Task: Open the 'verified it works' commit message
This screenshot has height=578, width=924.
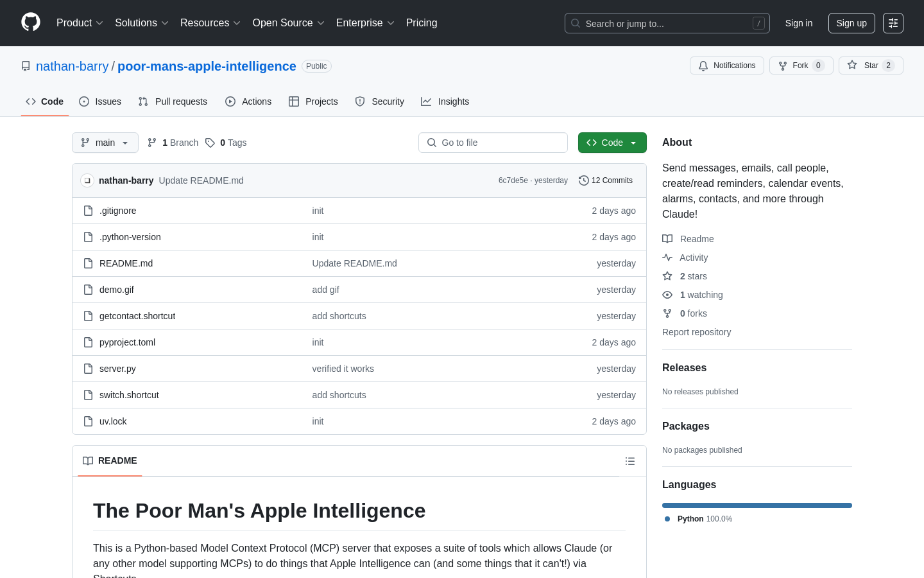Action: pos(343,369)
